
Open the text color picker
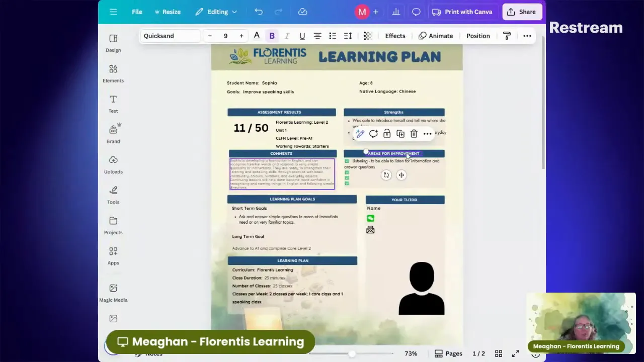(x=257, y=36)
